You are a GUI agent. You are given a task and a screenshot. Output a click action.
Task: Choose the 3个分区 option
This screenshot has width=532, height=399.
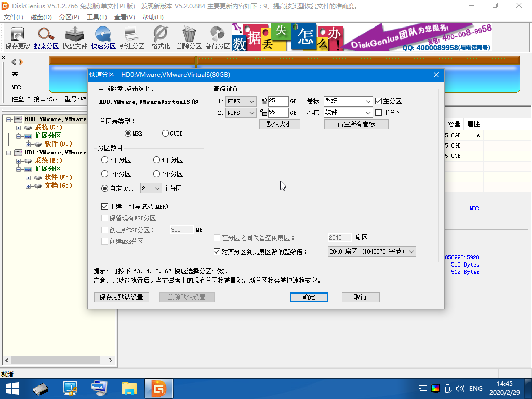pos(104,160)
